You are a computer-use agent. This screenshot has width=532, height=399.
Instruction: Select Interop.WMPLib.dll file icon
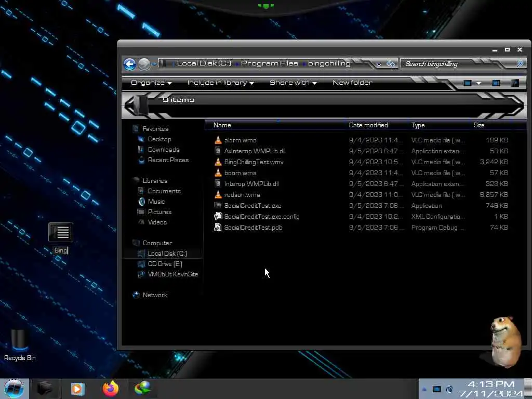point(218,183)
